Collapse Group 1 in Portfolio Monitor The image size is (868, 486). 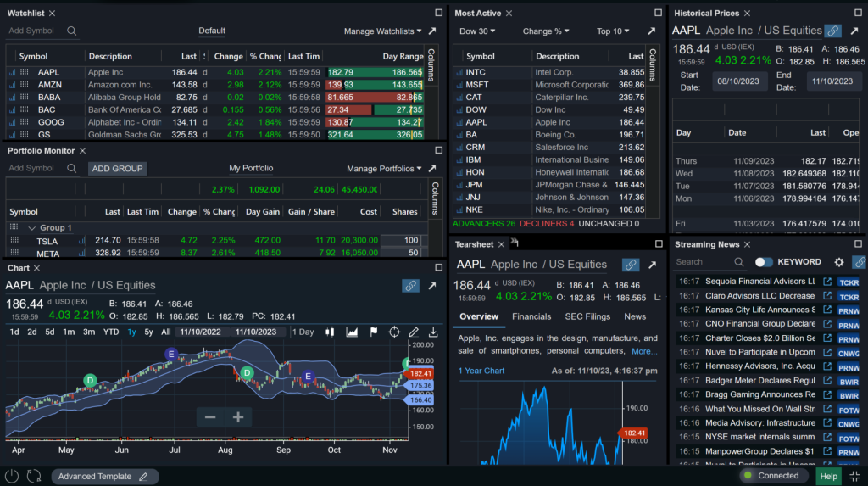(x=31, y=228)
